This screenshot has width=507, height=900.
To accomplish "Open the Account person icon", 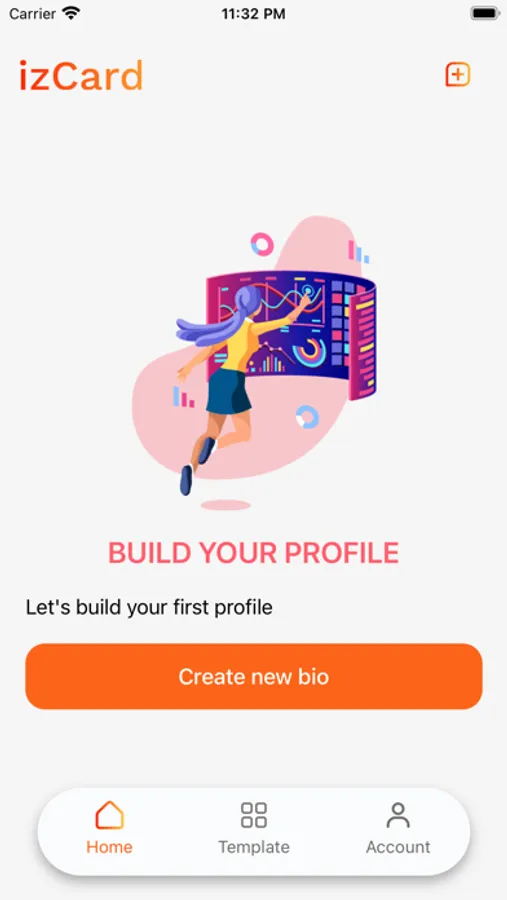I will tap(398, 815).
